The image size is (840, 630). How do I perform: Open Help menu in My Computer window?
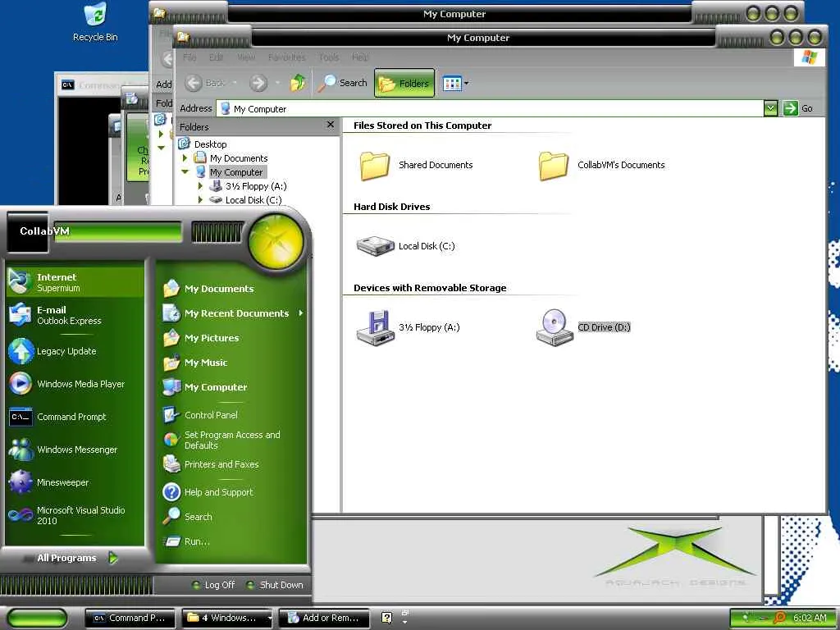click(360, 57)
